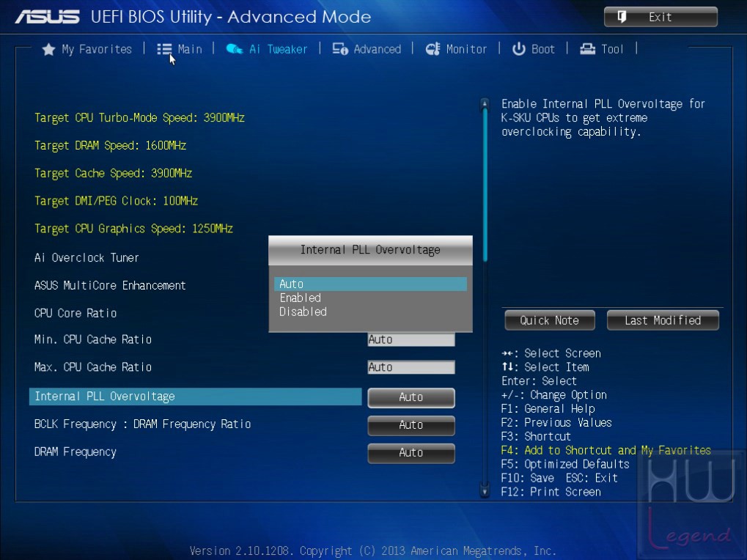Click the power icon beside Boot

pyautogui.click(x=519, y=49)
